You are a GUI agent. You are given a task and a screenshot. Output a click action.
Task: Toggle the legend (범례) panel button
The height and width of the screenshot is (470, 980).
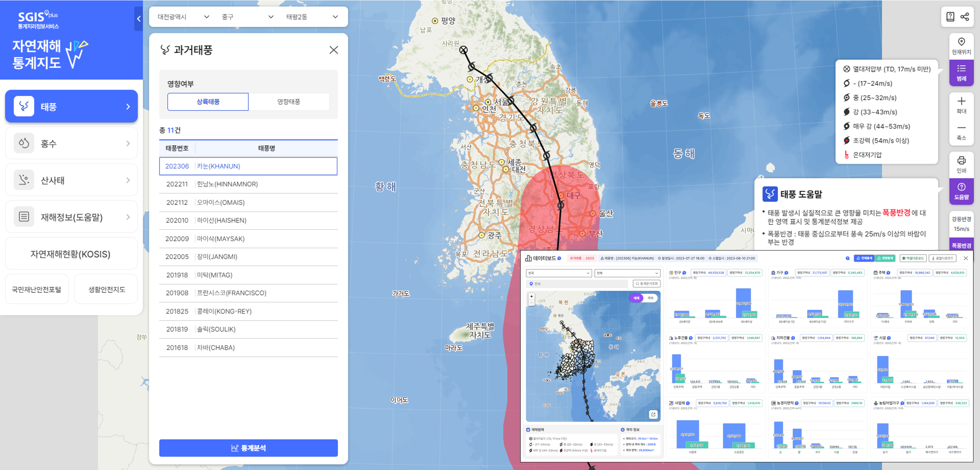click(961, 73)
